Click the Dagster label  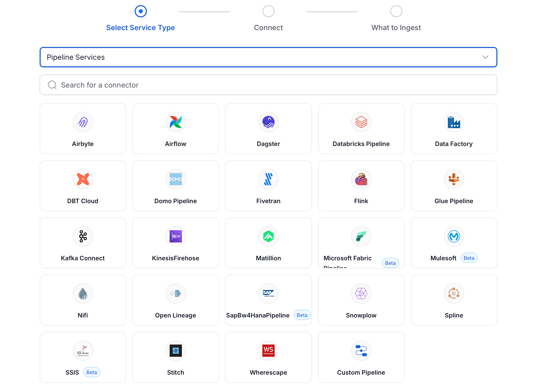[268, 144]
